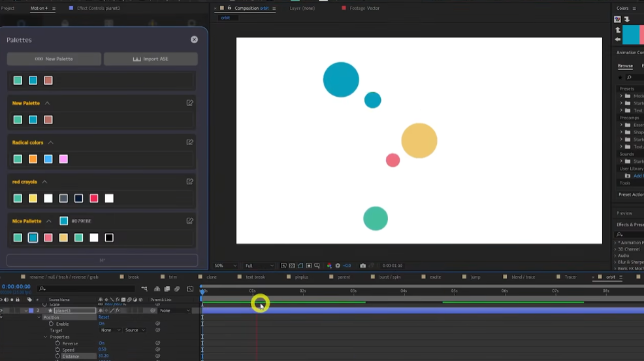Click the current time indicator playhead
Screen dimensions: 644x361
point(202,291)
